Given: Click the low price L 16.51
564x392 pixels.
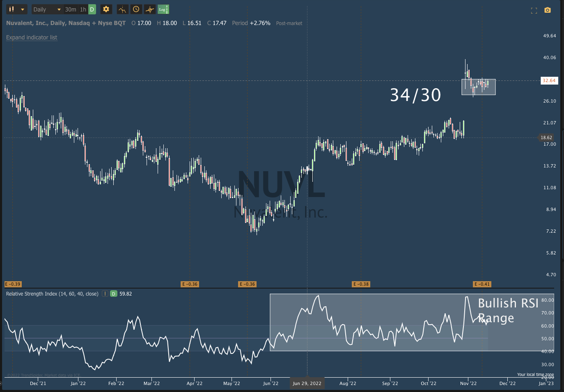Looking at the screenshot, I should point(192,23).
